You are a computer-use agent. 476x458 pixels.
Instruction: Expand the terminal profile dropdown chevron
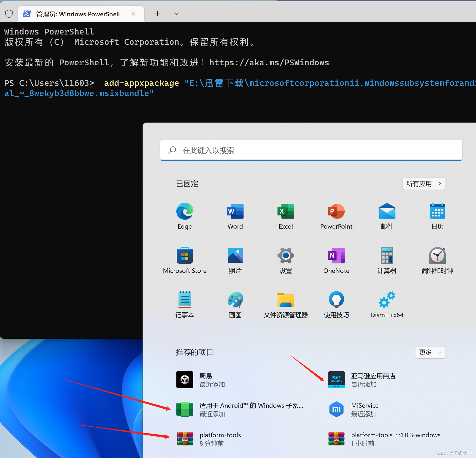point(176,13)
